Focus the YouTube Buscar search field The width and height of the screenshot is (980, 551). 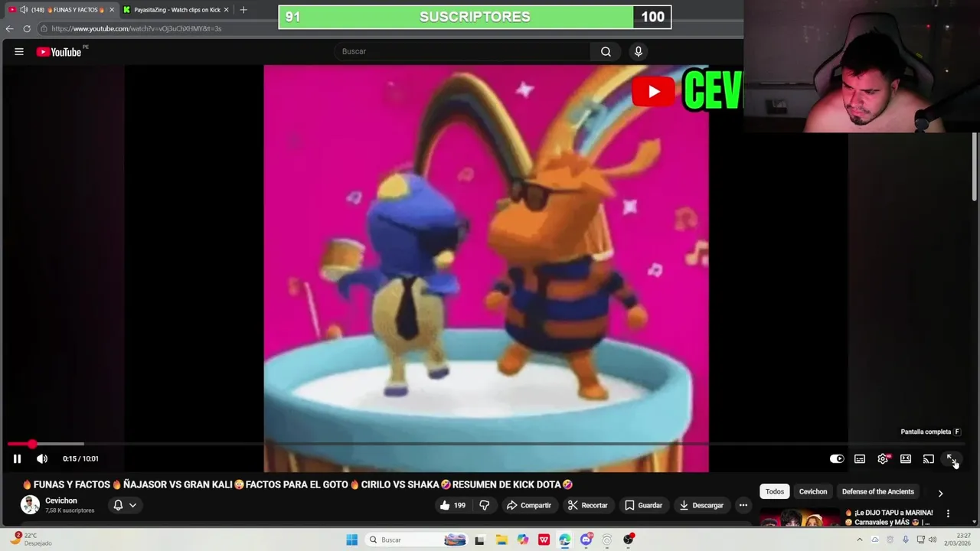463,51
